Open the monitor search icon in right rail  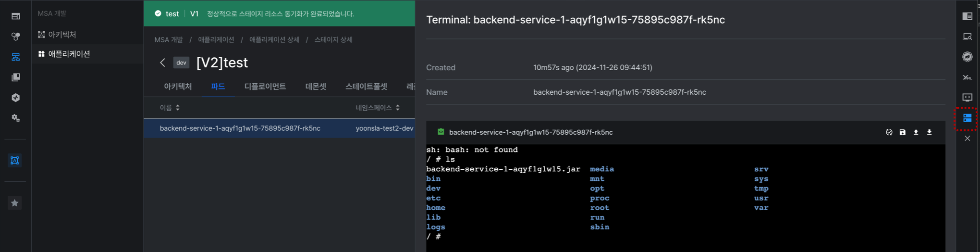[968, 37]
